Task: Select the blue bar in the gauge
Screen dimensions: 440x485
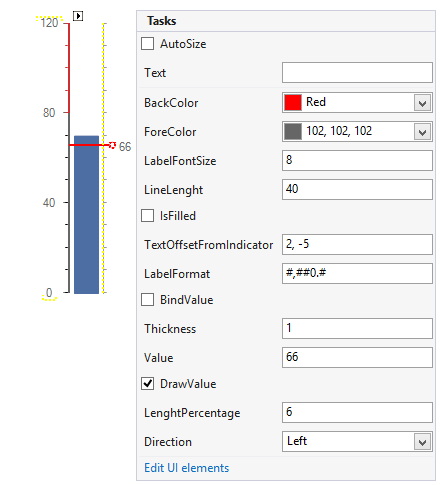Action: pos(86,215)
